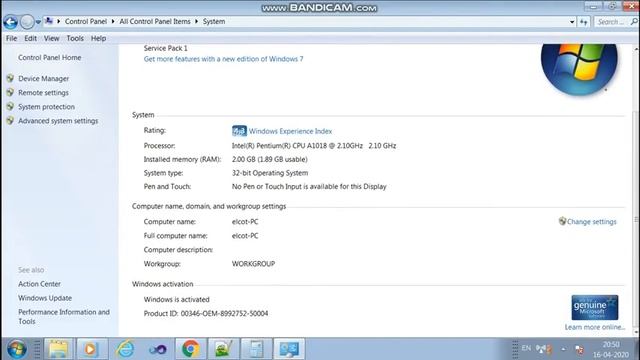Viewport: 640px width, 360px height.
Task: Open Performance Information and Tools link
Action: [x=64, y=316]
